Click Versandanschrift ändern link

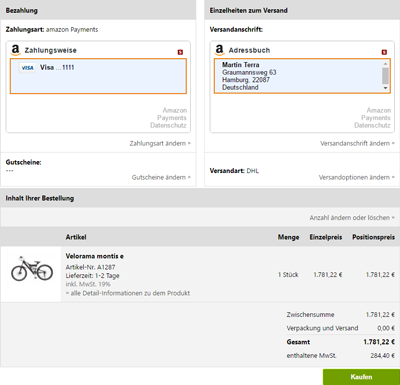[357, 143]
